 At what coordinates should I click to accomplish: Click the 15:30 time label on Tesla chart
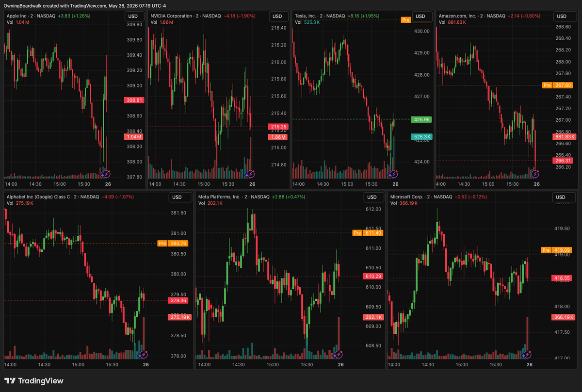click(x=371, y=184)
